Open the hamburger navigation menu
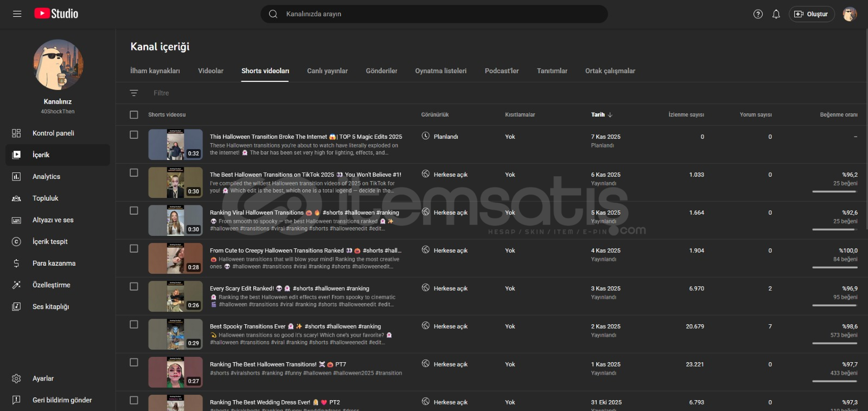The image size is (868, 411). coord(17,14)
